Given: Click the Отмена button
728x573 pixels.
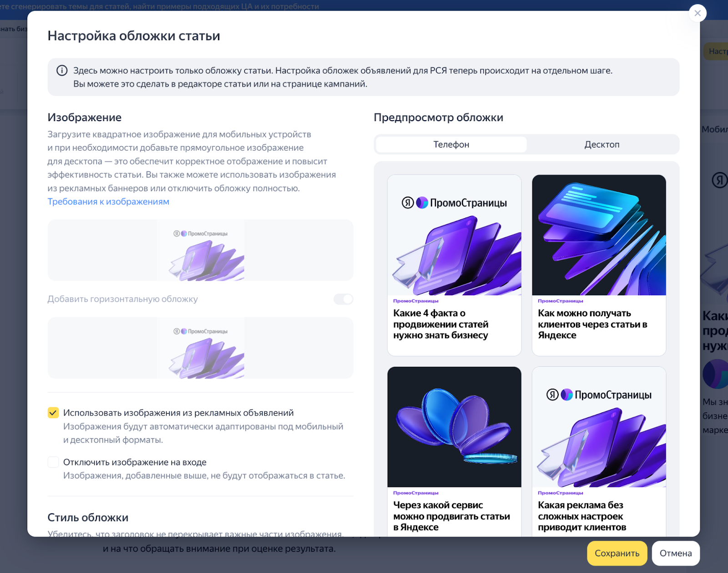Looking at the screenshot, I should point(676,553).
